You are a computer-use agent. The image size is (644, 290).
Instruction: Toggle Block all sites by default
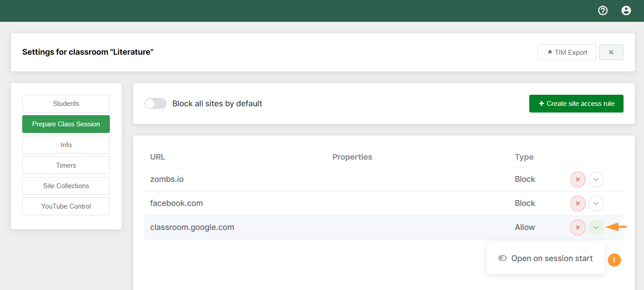point(156,104)
